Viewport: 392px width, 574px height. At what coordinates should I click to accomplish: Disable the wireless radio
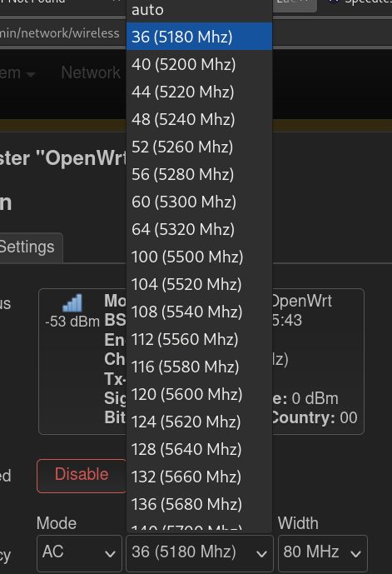(x=82, y=475)
